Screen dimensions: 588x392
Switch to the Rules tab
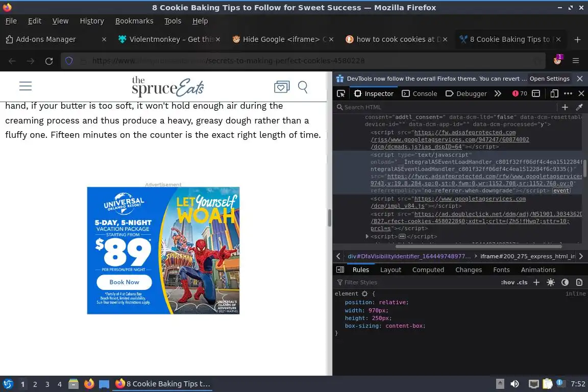tap(361, 269)
